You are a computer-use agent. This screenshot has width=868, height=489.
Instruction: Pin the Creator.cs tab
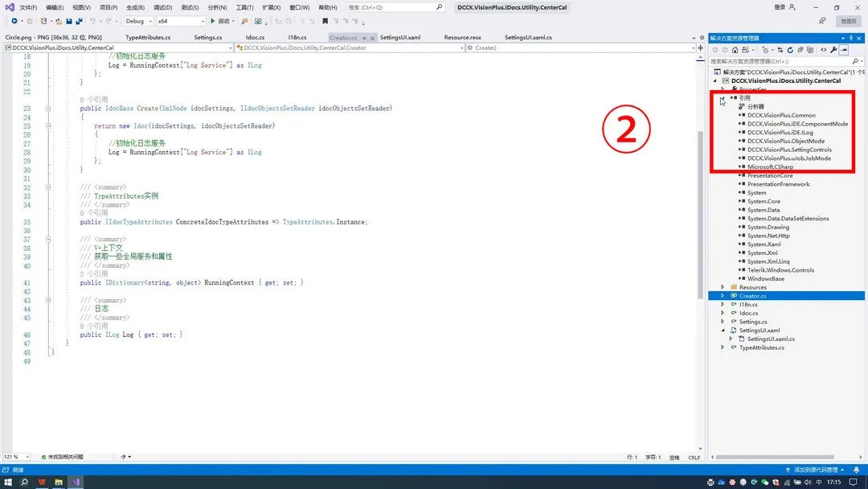364,38
